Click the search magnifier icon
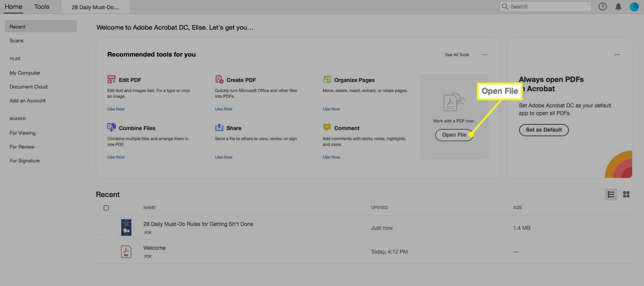Viewport: 644px width, 286px height. click(505, 7)
